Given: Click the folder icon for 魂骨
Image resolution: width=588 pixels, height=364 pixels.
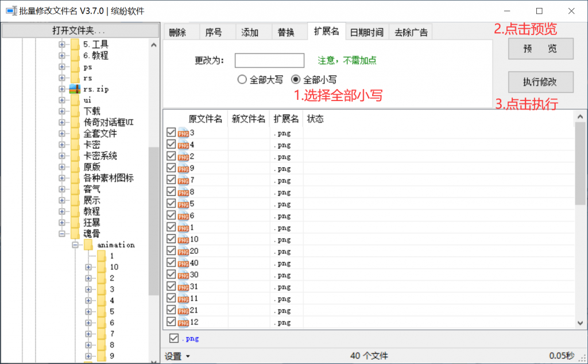Looking at the screenshot, I should [x=75, y=234].
